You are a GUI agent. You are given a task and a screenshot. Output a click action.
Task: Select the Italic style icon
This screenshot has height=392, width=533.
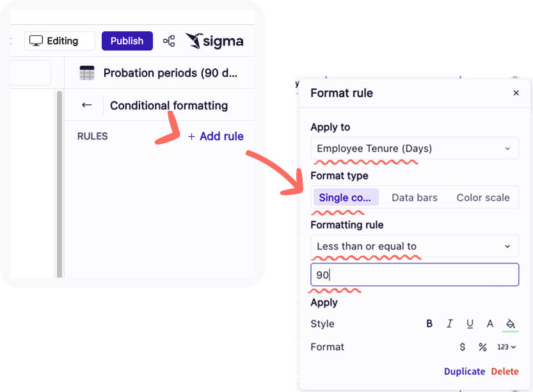tap(449, 324)
